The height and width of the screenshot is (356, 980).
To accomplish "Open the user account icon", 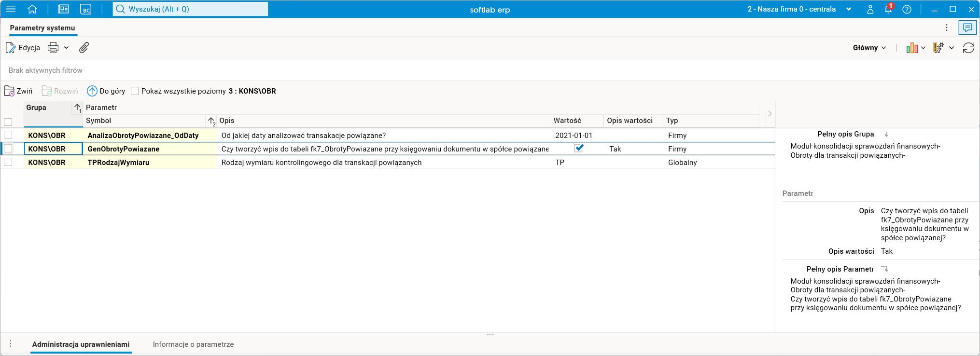I will [x=870, y=9].
